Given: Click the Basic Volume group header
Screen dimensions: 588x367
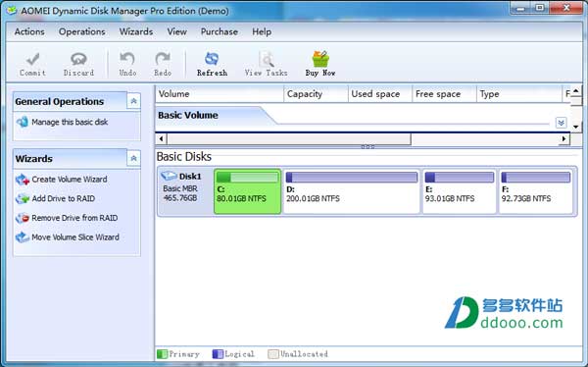Looking at the screenshot, I should pos(188,116).
